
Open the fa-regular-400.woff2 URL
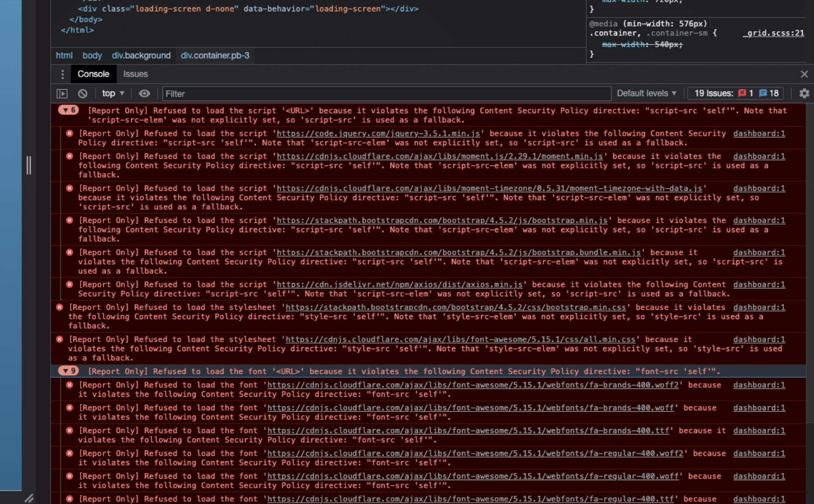point(476,454)
